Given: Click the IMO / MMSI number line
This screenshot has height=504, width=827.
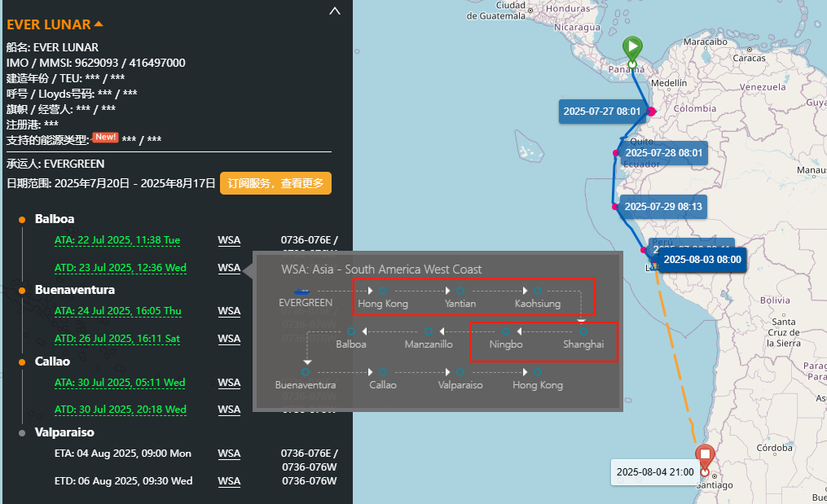Looking at the screenshot, I should tap(96, 63).
